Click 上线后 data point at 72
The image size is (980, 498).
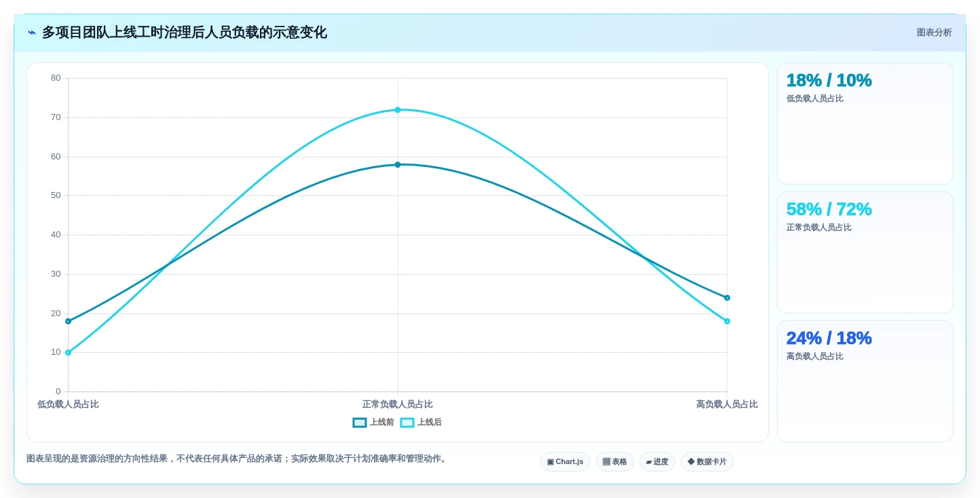tap(398, 110)
